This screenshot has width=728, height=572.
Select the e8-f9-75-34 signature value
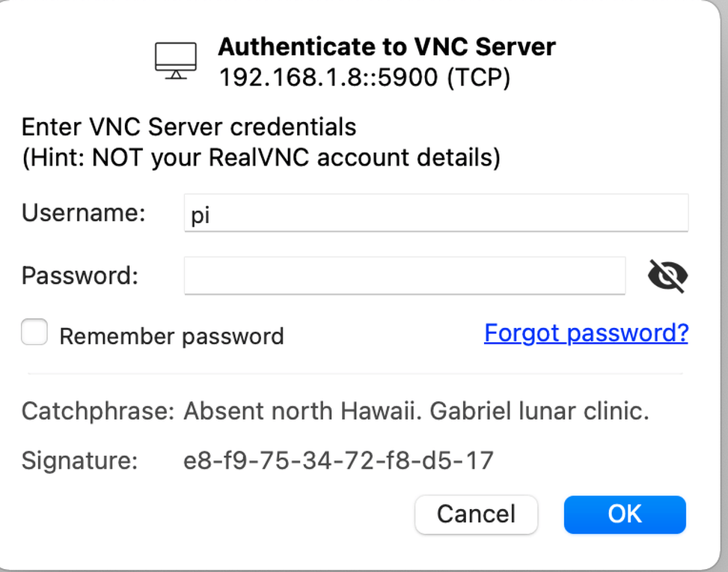tap(338, 460)
